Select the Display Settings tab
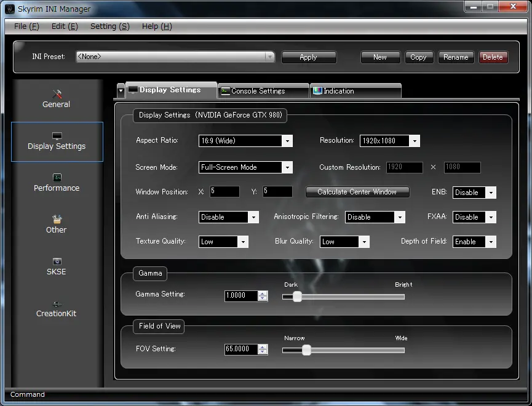This screenshot has height=406, width=532. tap(171, 90)
